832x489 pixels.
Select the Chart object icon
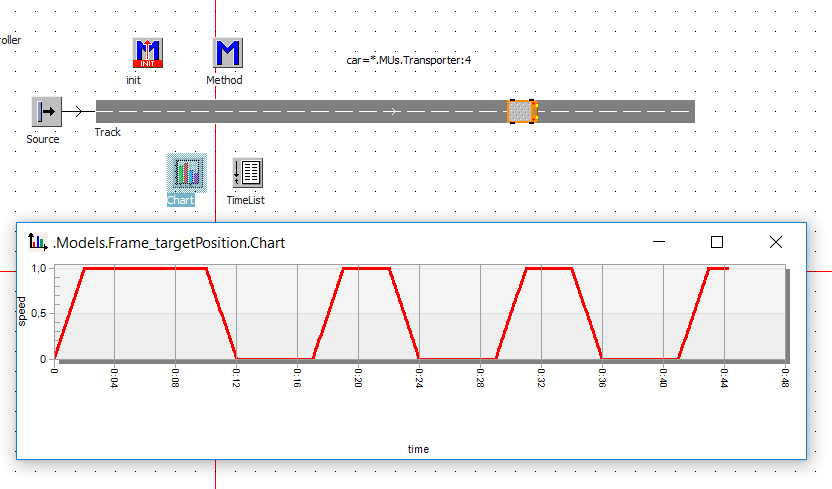pyautogui.click(x=186, y=173)
